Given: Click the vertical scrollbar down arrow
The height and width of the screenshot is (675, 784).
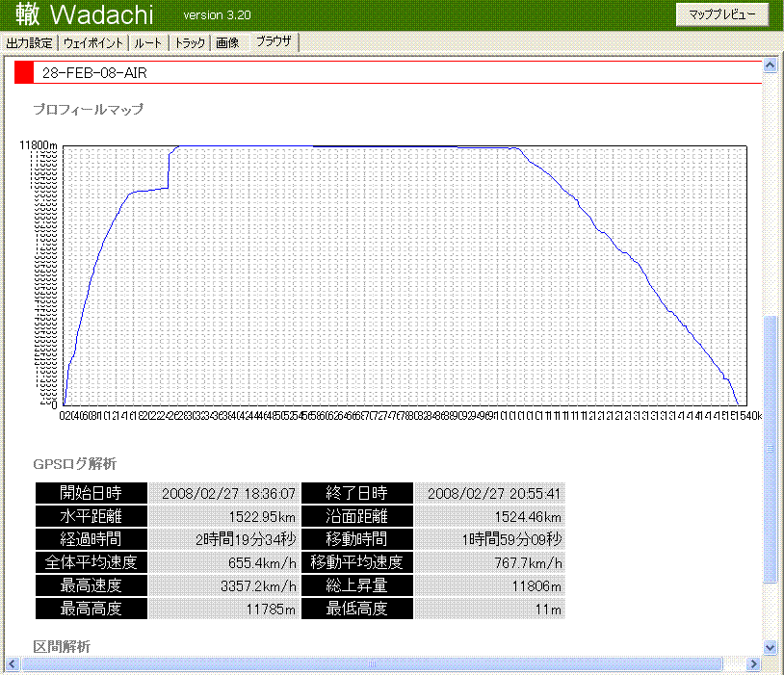Looking at the screenshot, I should (x=769, y=648).
